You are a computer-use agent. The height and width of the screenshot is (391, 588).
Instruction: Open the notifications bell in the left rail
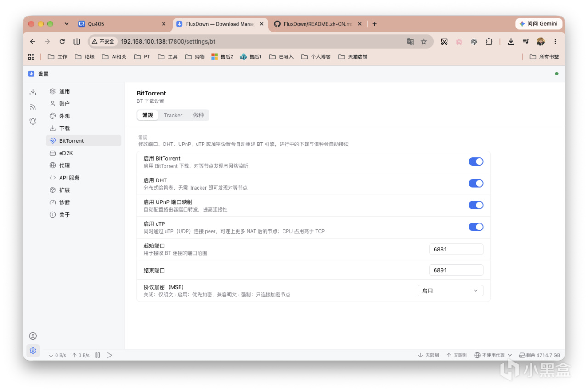(x=33, y=122)
